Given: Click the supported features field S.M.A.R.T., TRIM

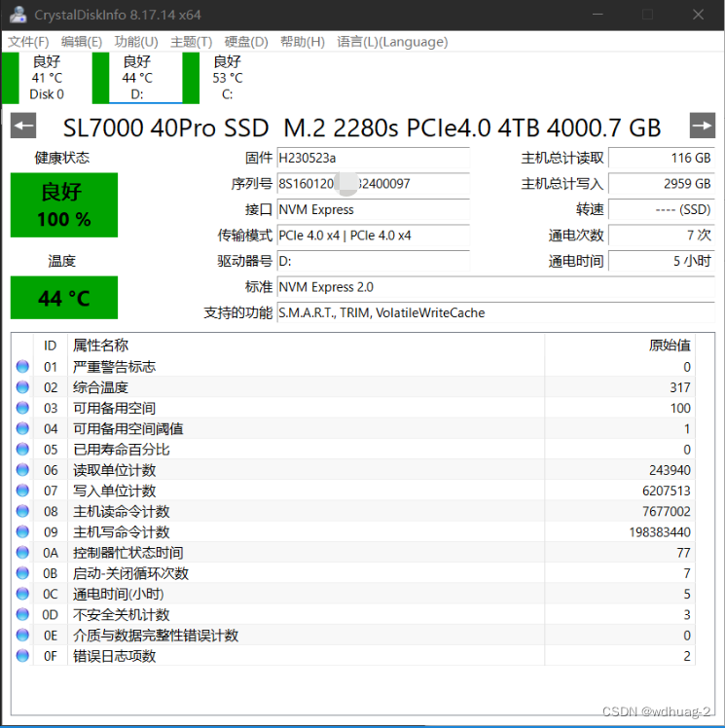Looking at the screenshot, I should coord(495,312).
